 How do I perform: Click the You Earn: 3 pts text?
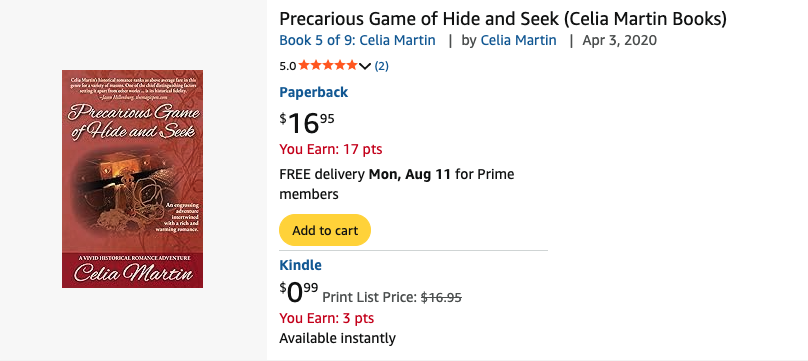(x=327, y=318)
